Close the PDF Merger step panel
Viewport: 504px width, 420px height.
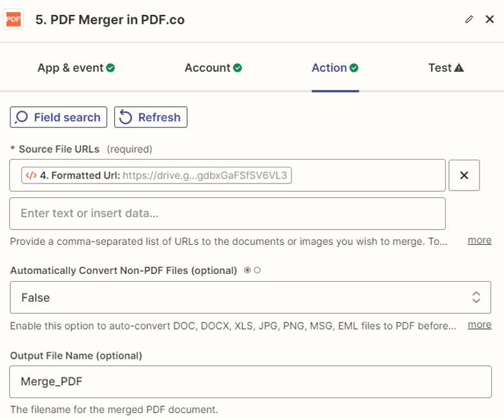coord(490,19)
